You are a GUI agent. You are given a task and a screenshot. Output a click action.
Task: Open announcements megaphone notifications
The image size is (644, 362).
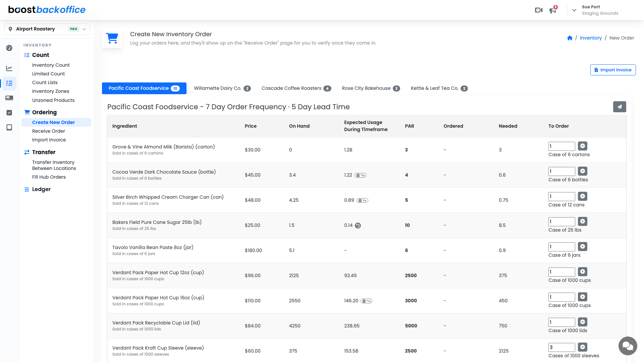point(553,10)
